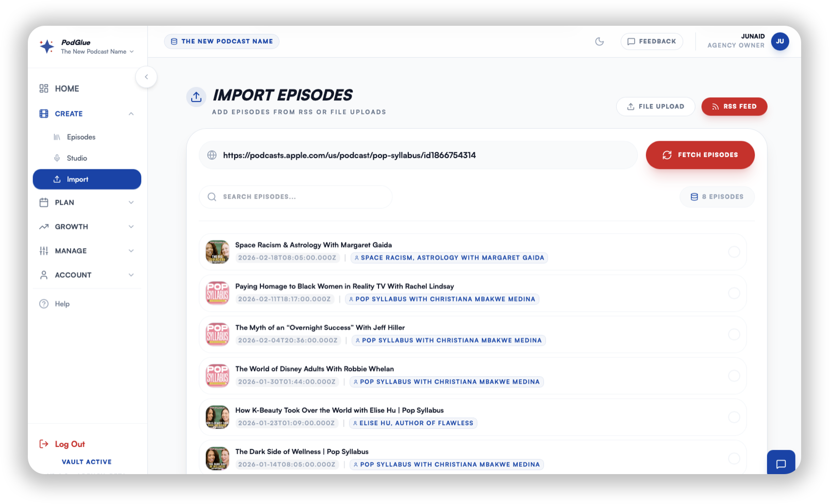Open the chat widget bubble icon
Viewport: 829px width, 504px height.
[781, 463]
